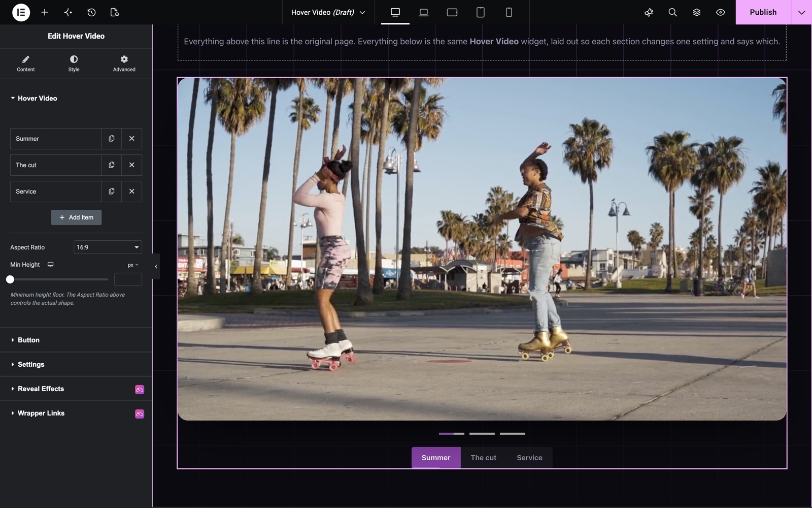812x508 pixels.
Task: Switch to the Advanced tab
Action: tap(124, 63)
